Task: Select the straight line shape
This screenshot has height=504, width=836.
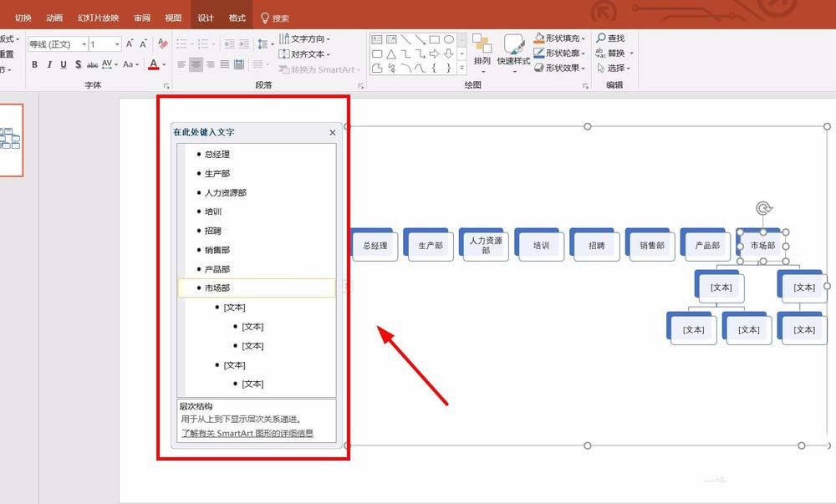Action: pyautogui.click(x=405, y=39)
